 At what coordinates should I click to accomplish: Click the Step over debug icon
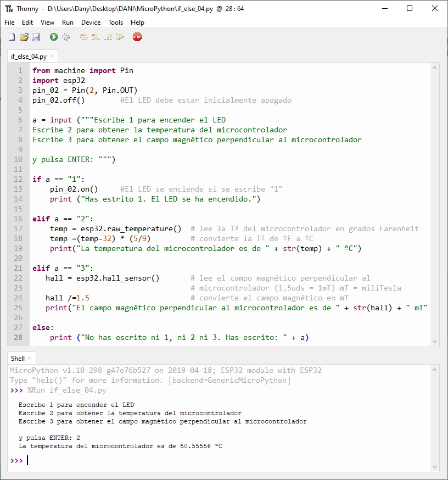83,37
